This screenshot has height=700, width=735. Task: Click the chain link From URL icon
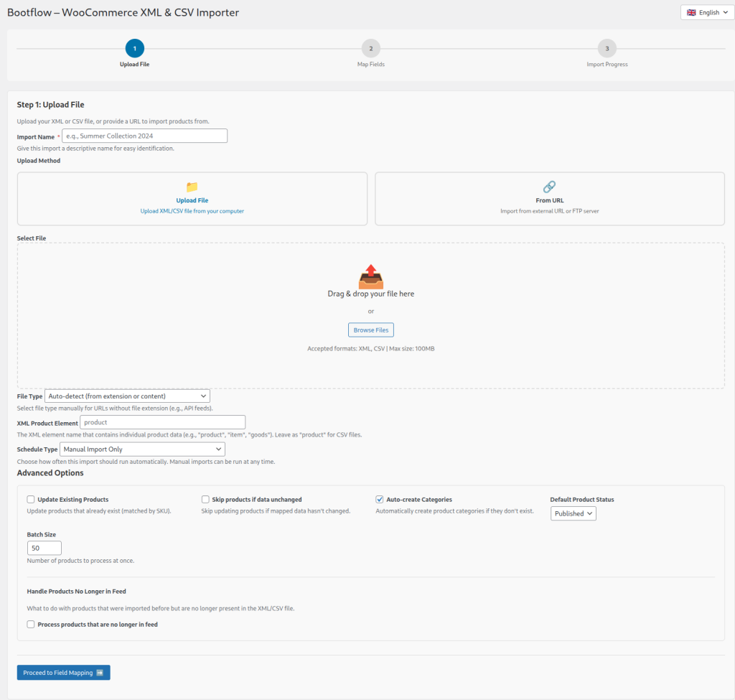coord(549,187)
